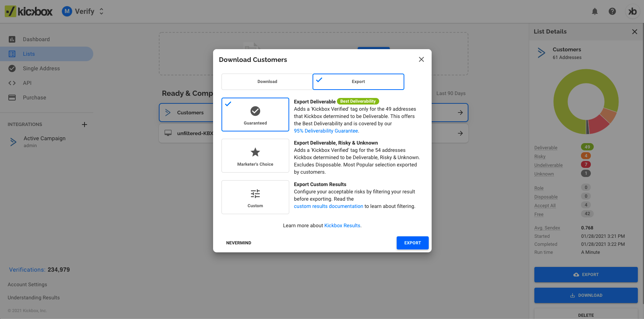Click the Customers row arrow icon
This screenshot has width=644, height=319.
460,113
